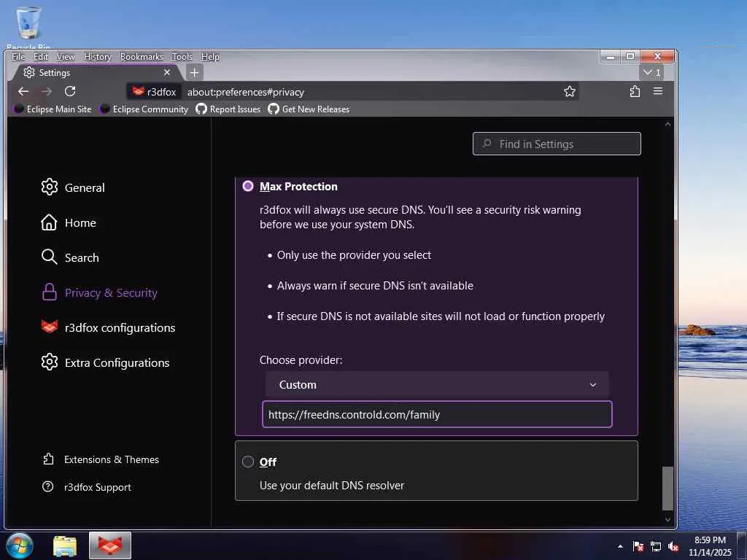The image size is (747, 560).
Task: Show hidden tray icons arrow
Action: tap(620, 546)
